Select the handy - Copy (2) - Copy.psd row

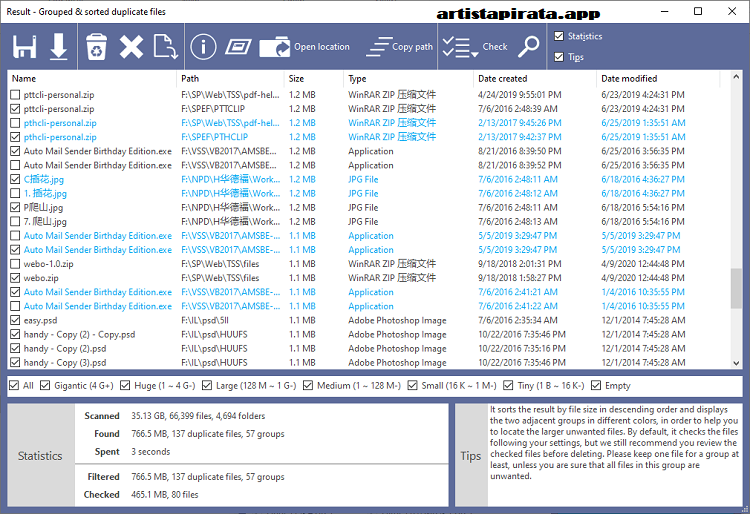click(368, 334)
